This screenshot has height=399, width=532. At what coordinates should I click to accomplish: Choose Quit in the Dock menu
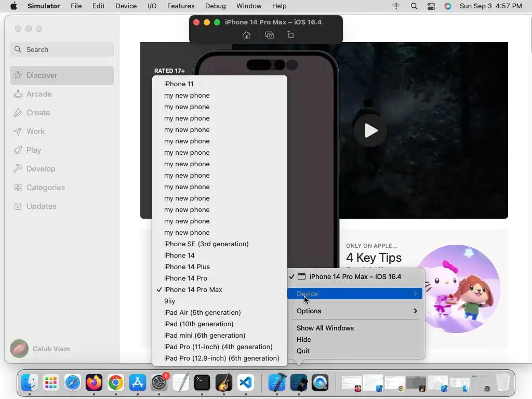click(355, 351)
